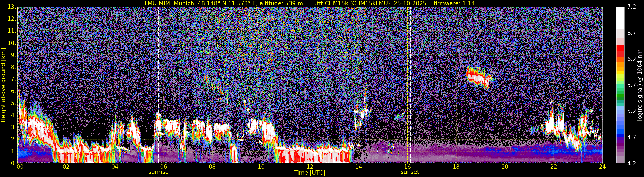Click the '20' time axis tick label
Image resolution: width=644 pixels, height=177 pixels.
(x=505, y=167)
